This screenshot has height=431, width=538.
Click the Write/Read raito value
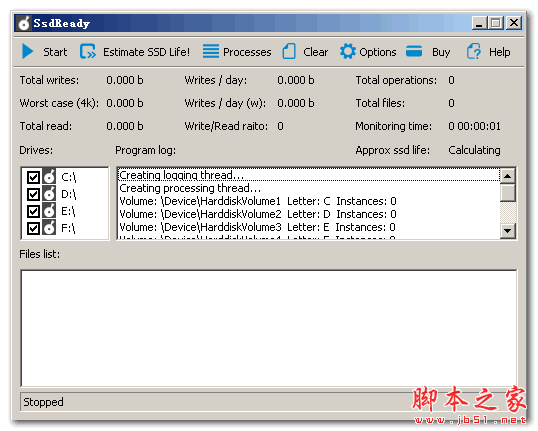click(x=280, y=126)
